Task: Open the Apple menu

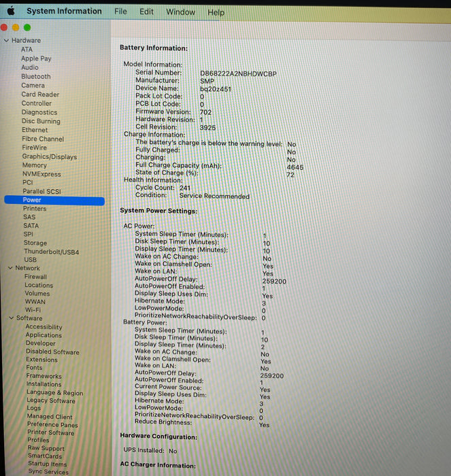Action: pyautogui.click(x=11, y=12)
